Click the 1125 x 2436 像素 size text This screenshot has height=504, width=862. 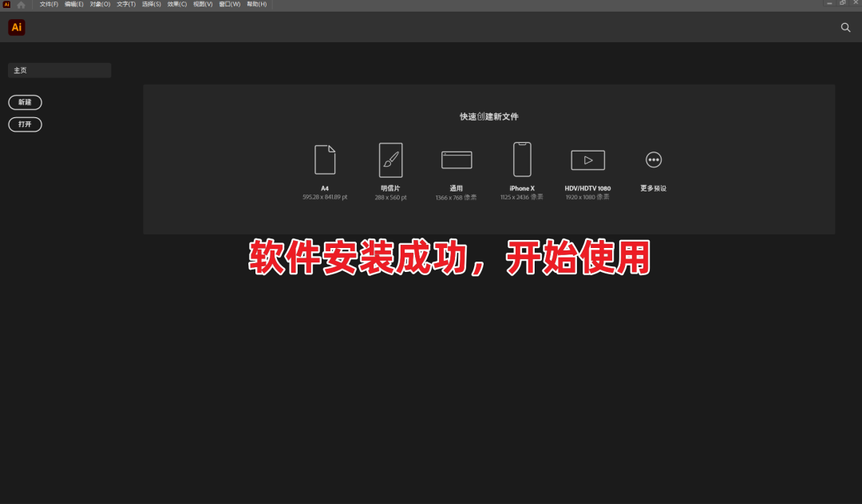click(x=522, y=197)
